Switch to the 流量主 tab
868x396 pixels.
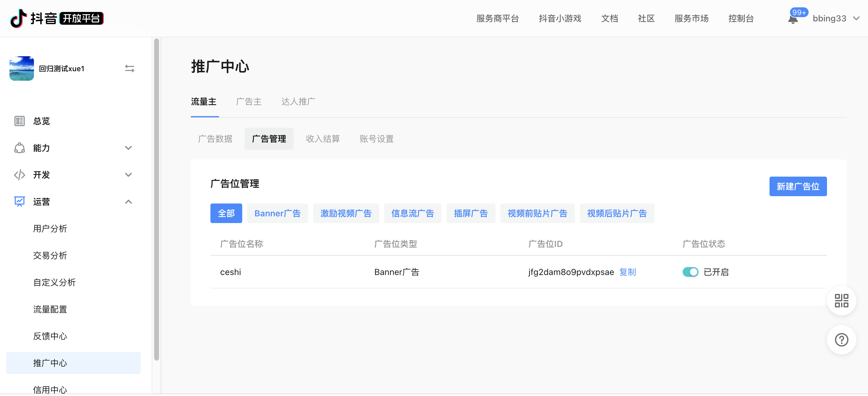204,101
